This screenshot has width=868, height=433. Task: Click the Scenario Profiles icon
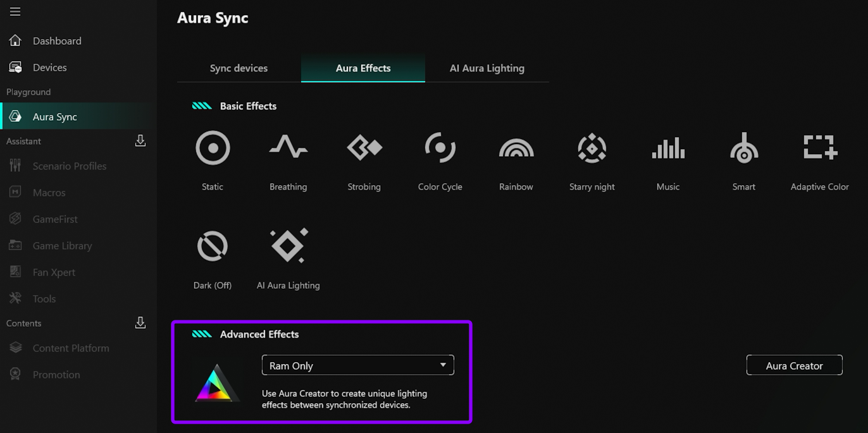click(15, 166)
